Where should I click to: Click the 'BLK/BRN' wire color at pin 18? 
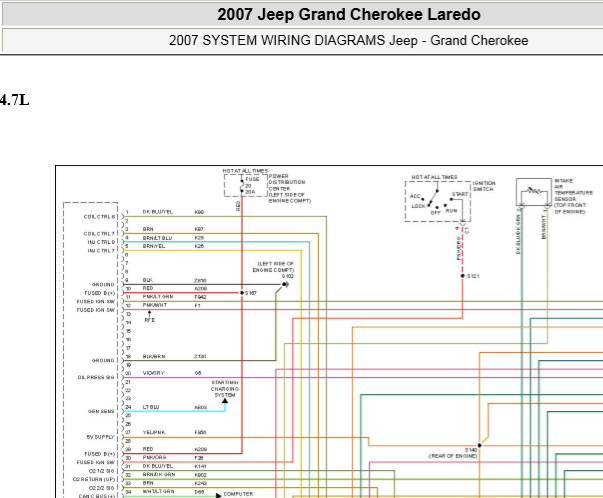(154, 356)
